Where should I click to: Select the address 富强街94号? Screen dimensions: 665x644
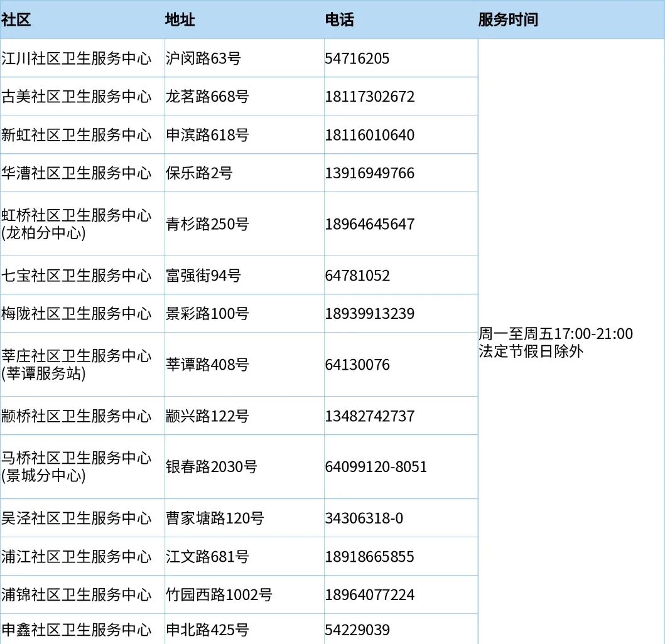click(203, 276)
